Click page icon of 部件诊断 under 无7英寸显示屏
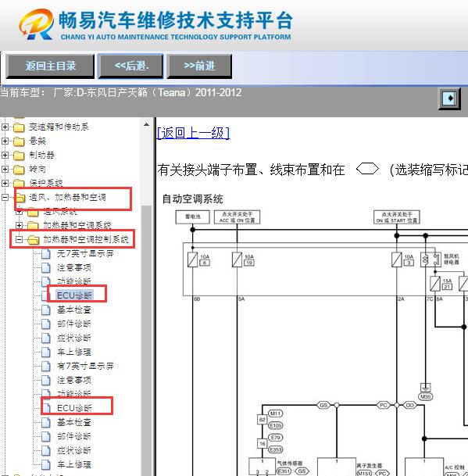 (x=46, y=324)
